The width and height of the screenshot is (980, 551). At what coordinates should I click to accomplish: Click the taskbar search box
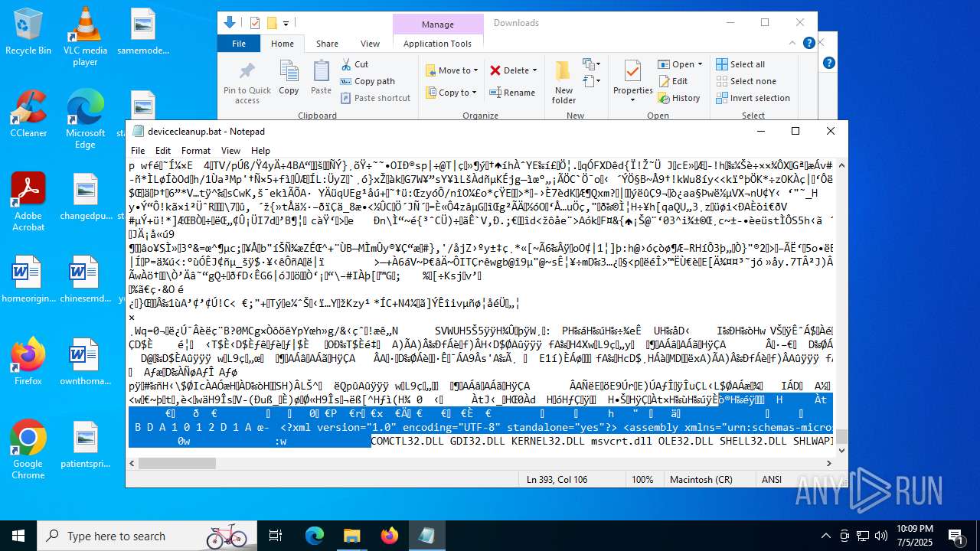point(147,536)
